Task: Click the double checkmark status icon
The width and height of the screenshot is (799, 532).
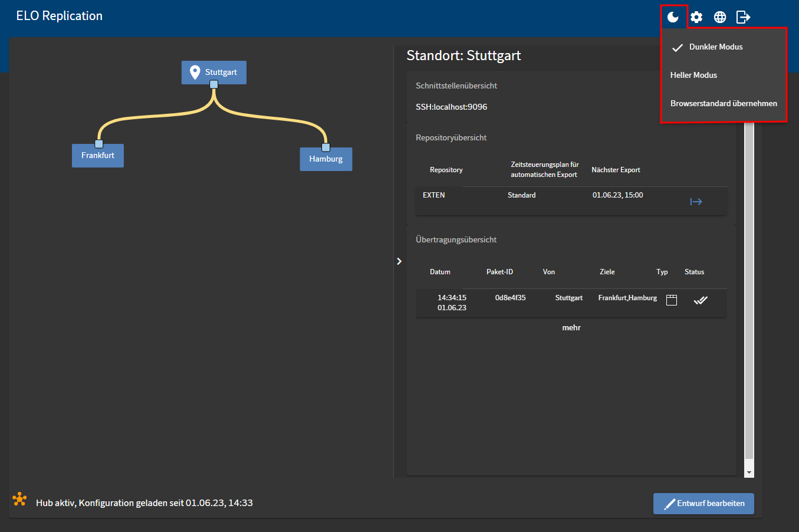Action: pyautogui.click(x=701, y=300)
